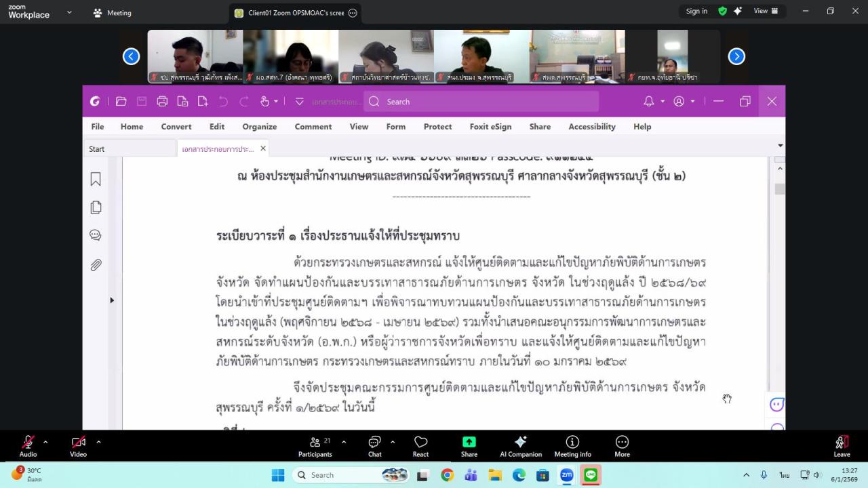
Task: Click the Redo icon
Action: pos(244,100)
